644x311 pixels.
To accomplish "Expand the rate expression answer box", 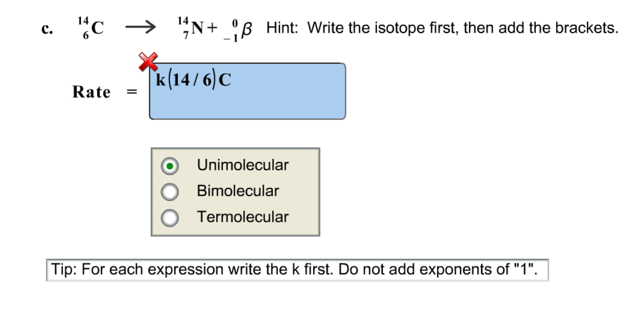I will (247, 91).
